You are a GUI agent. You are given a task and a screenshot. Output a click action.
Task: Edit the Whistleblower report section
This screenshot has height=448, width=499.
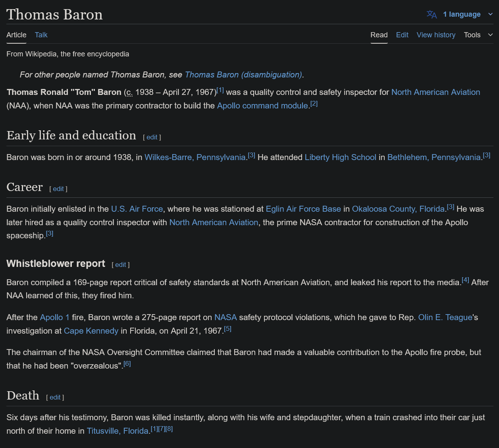(120, 265)
